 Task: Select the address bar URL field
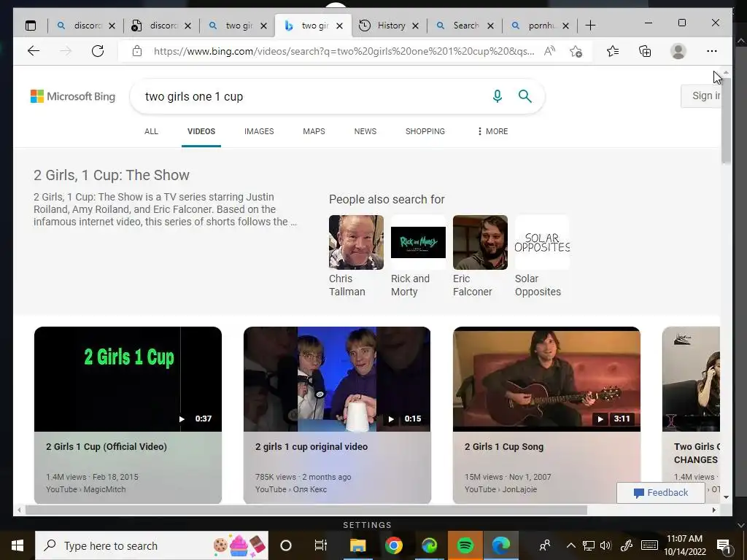click(343, 51)
